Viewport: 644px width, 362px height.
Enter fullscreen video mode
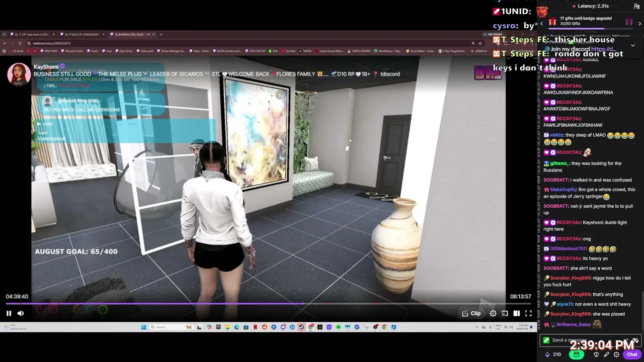coord(528,313)
